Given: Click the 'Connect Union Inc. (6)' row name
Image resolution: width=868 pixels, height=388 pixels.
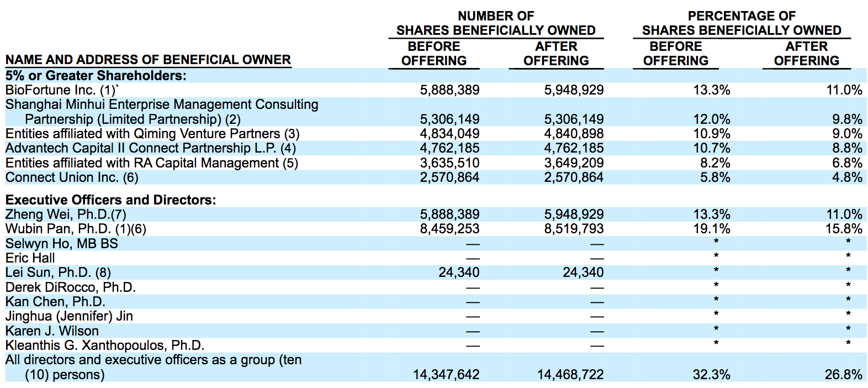Looking at the screenshot, I should [72, 177].
